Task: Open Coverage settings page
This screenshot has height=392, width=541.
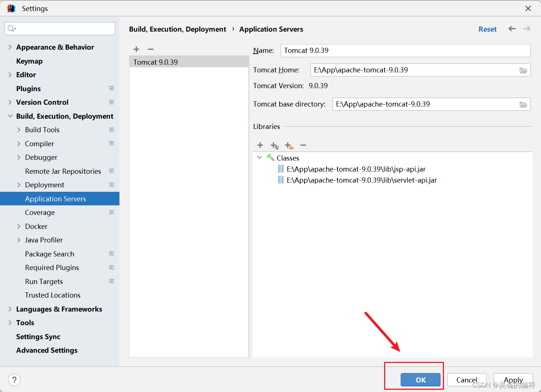Action: click(40, 212)
